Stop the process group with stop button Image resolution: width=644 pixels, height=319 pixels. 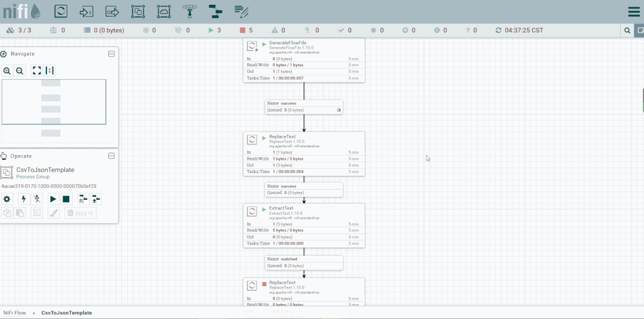[x=66, y=200]
